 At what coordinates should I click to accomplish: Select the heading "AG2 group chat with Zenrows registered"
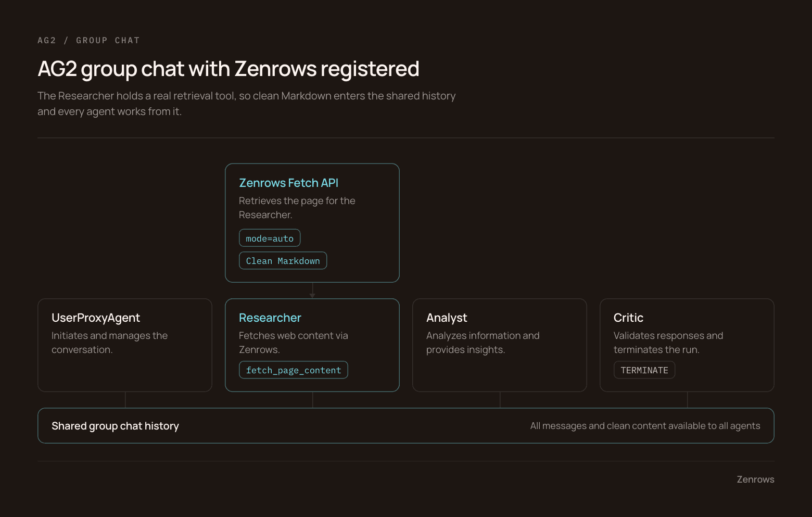tap(229, 69)
